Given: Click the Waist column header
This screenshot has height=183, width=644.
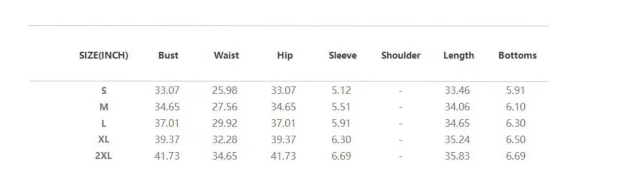Looking at the screenshot, I should [x=226, y=56].
